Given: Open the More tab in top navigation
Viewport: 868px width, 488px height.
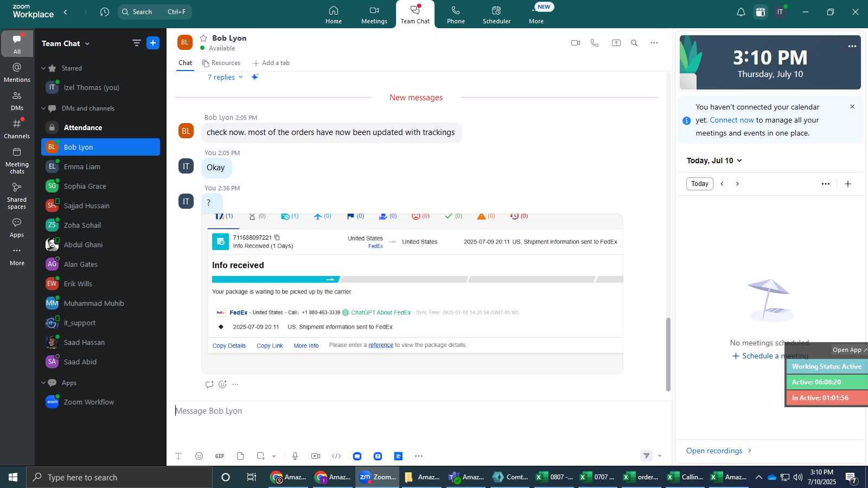Looking at the screenshot, I should point(537,15).
